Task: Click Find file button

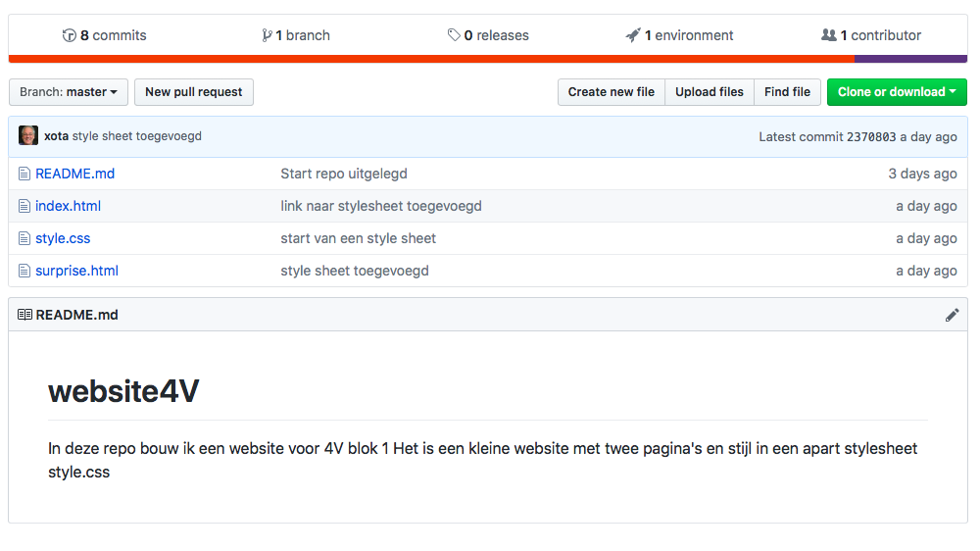Action: point(788,92)
